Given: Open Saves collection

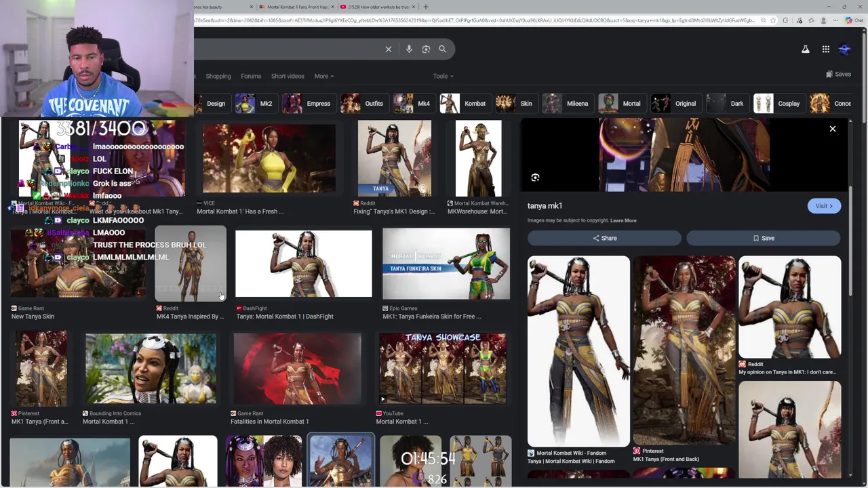Looking at the screenshot, I should (x=839, y=74).
